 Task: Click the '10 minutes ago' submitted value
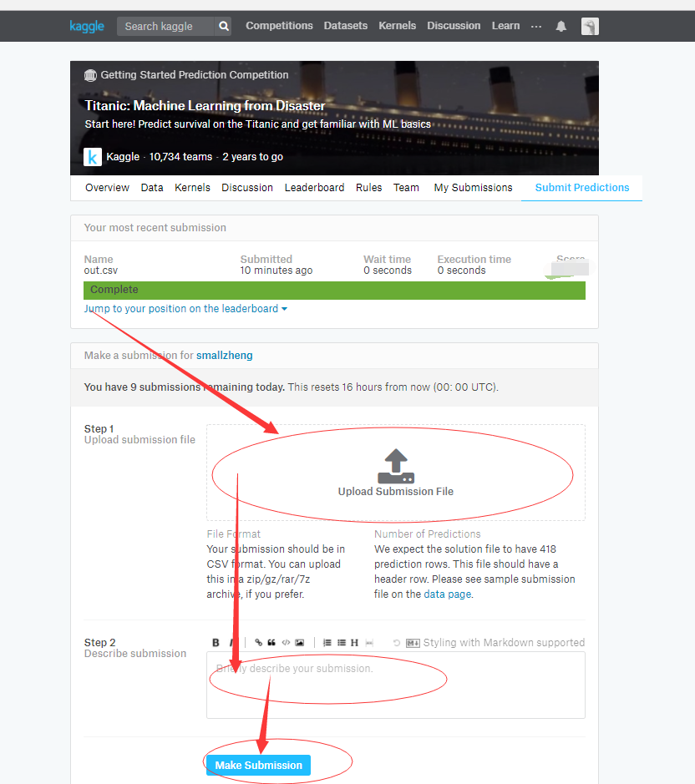(x=276, y=271)
